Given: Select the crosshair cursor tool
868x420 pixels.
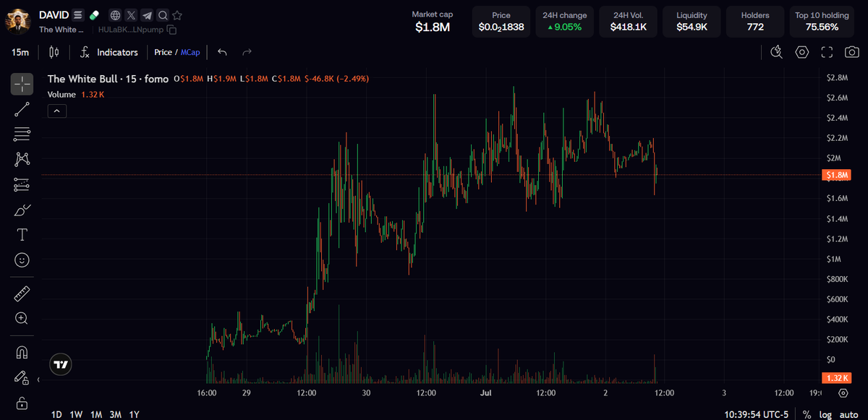Looking at the screenshot, I should [22, 84].
